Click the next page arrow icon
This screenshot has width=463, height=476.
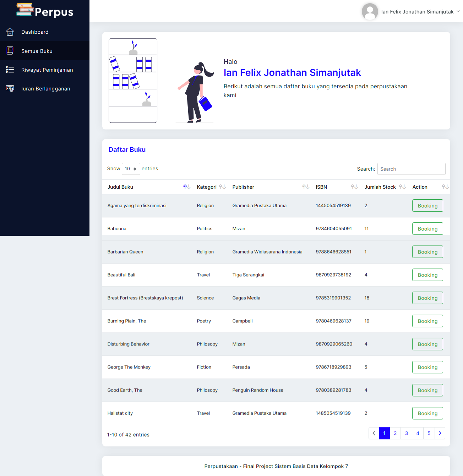440,433
